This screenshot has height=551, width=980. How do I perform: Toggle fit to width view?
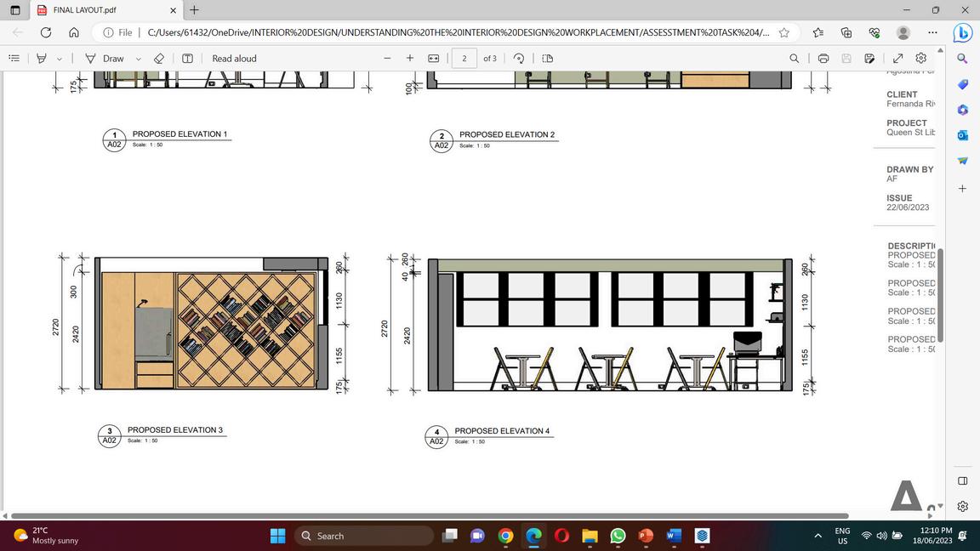tap(434, 58)
